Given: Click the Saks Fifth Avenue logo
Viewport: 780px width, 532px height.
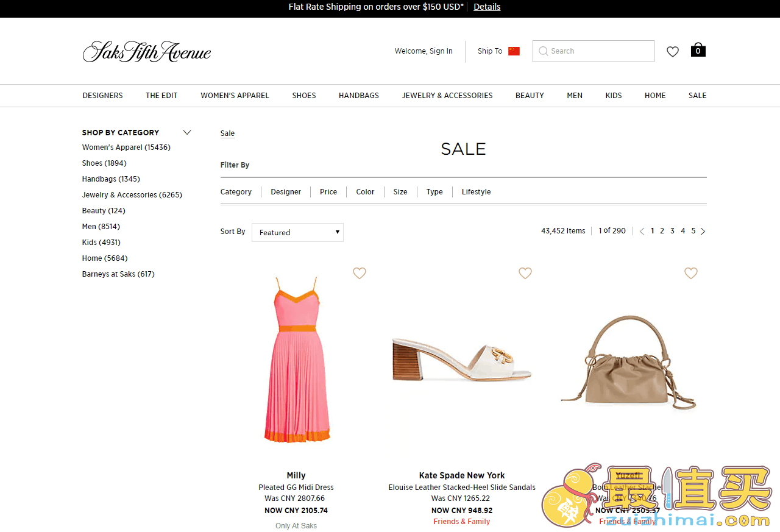Looking at the screenshot, I should (x=147, y=52).
